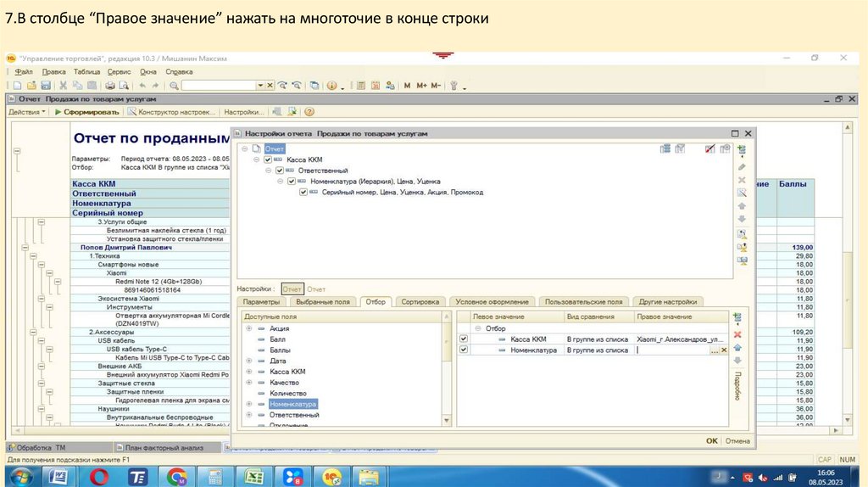Open the Сервис menu

(x=119, y=72)
